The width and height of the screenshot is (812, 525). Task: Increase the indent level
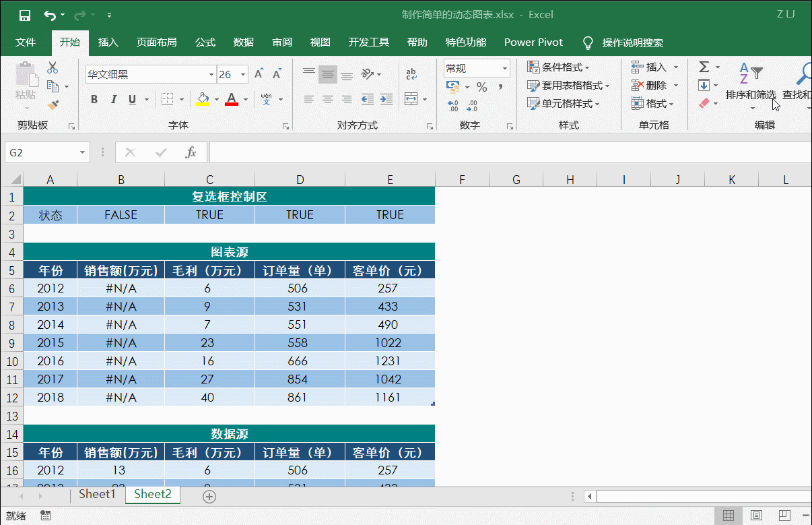tap(386, 100)
